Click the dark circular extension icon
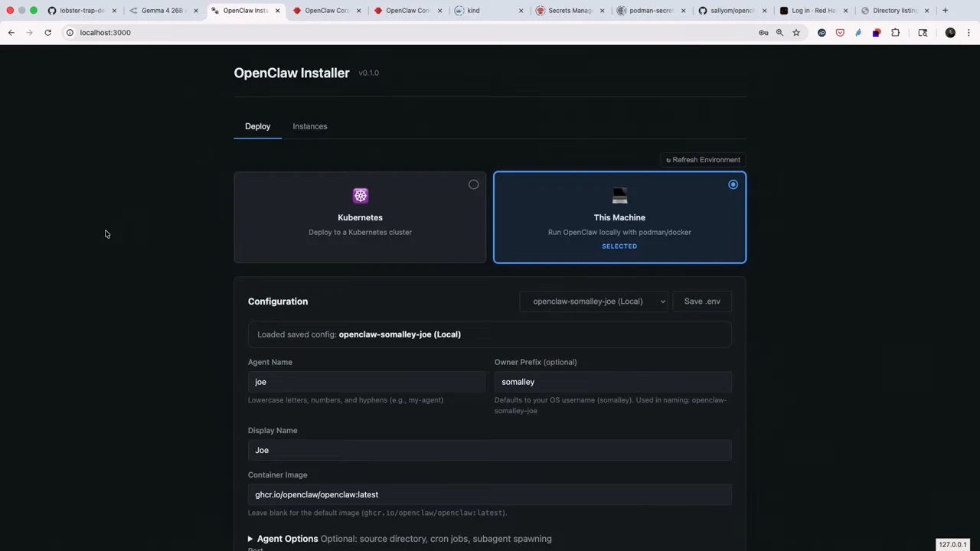Screen dimensions: 980x551 pyautogui.click(x=822, y=32)
